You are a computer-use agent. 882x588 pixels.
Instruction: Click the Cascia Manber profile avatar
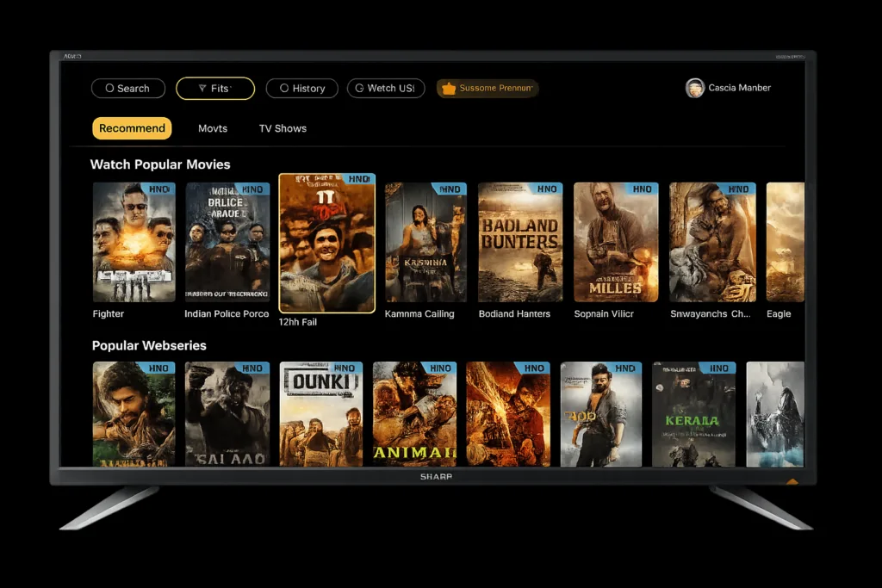pyautogui.click(x=695, y=88)
